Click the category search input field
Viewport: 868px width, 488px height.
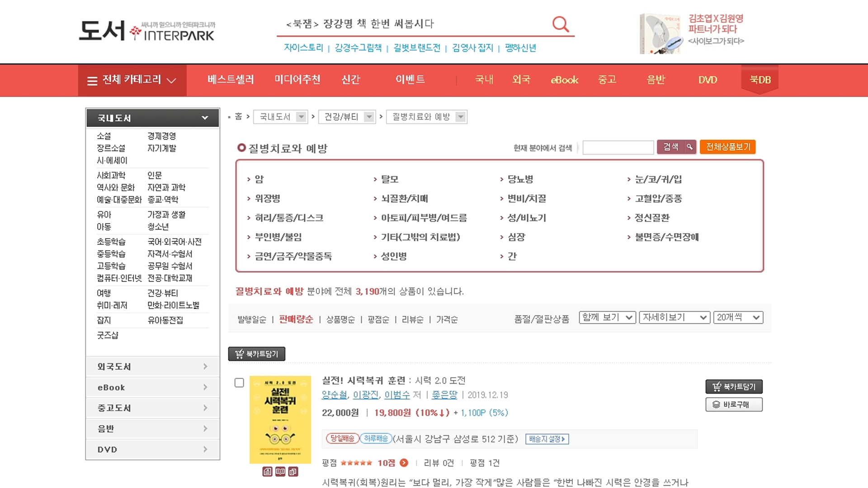point(618,147)
